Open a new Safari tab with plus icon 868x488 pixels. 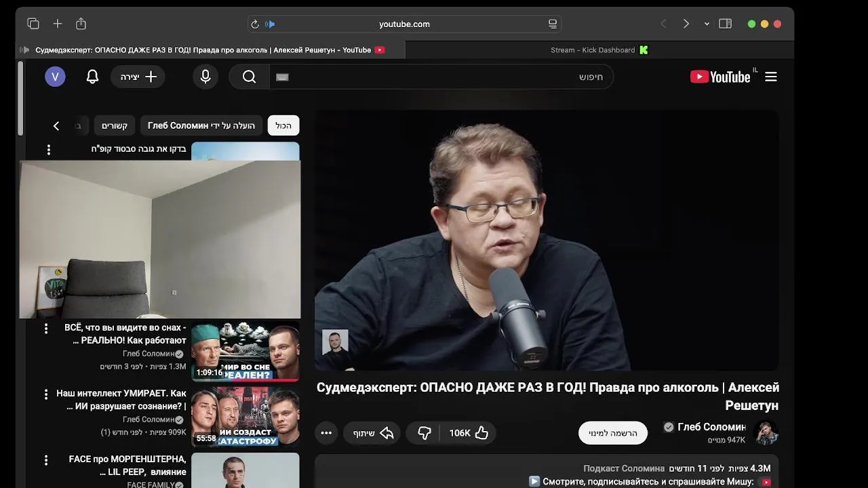click(x=58, y=24)
